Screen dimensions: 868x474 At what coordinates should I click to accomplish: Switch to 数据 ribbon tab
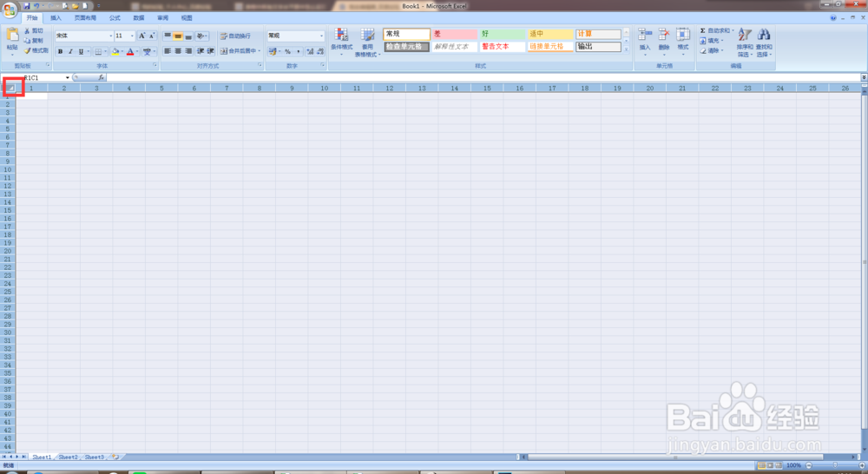[138, 18]
